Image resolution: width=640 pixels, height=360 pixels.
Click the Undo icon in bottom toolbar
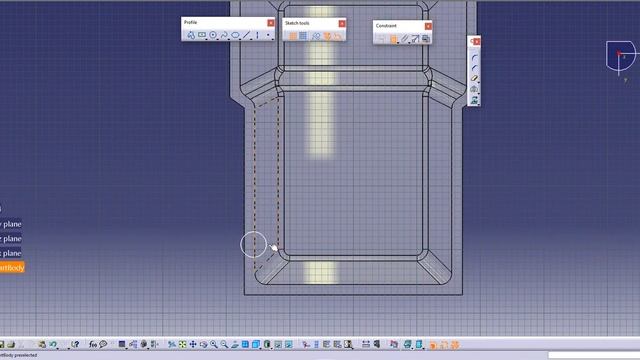click(x=53, y=344)
